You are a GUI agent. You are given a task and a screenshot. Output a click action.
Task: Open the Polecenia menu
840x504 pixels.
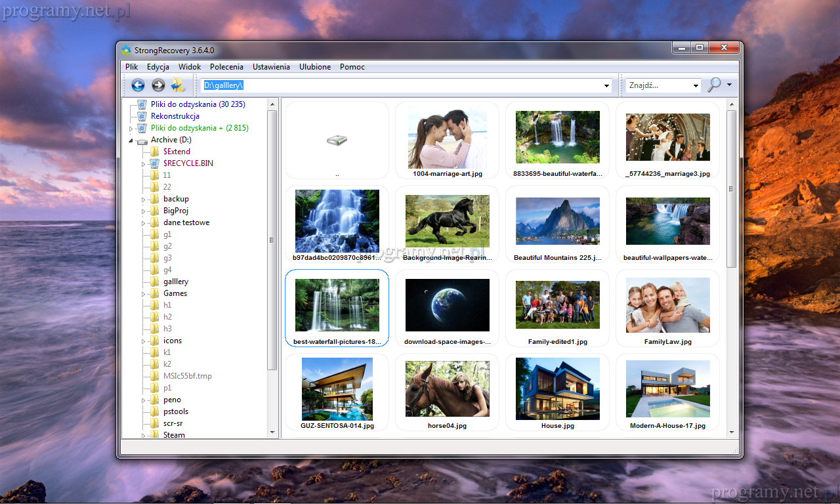pyautogui.click(x=226, y=67)
